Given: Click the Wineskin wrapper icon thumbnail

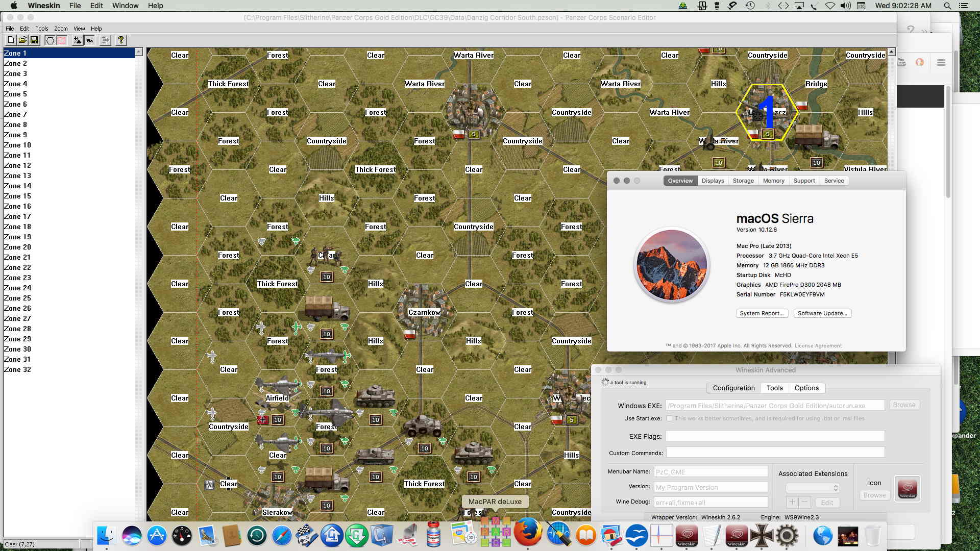Looking at the screenshot, I should pos(907,488).
